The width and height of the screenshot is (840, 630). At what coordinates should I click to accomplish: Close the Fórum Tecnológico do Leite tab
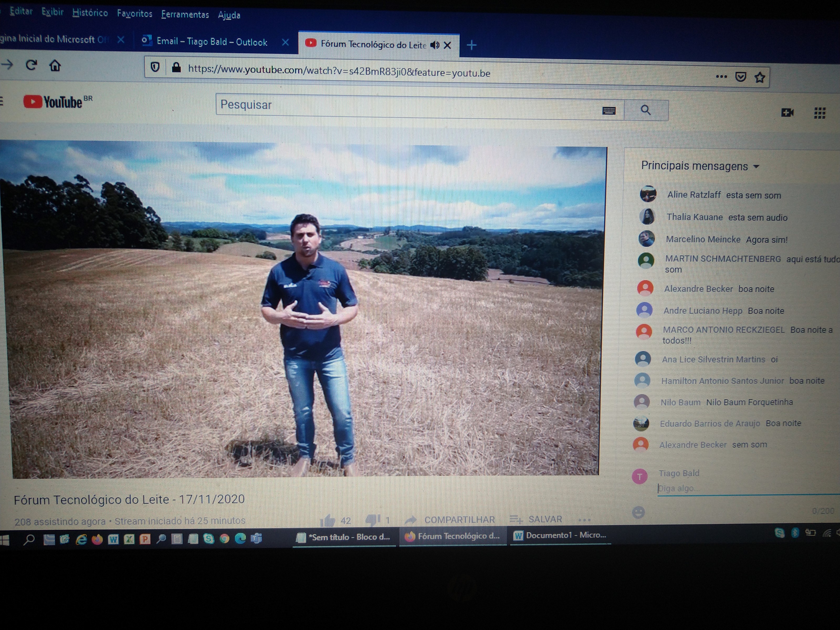pos(447,46)
